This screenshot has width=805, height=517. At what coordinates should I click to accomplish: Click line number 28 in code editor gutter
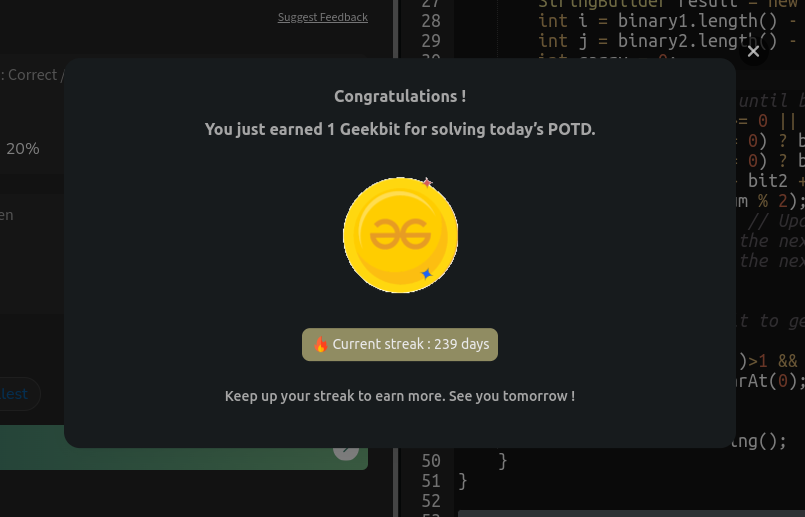tap(431, 21)
